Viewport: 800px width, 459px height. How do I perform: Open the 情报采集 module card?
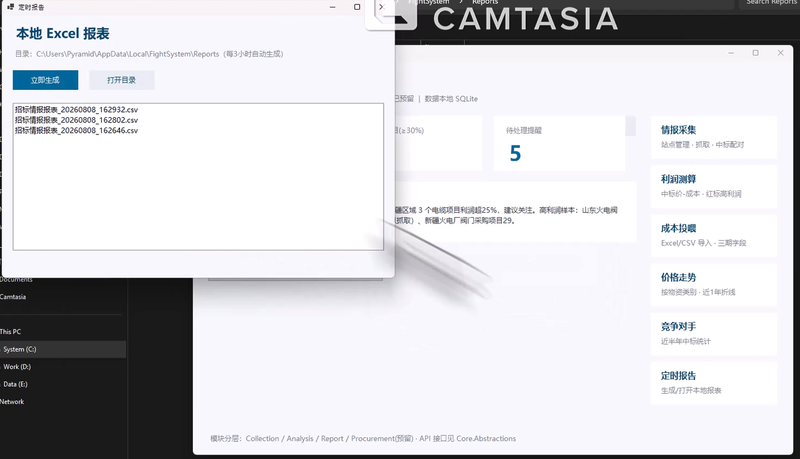[x=713, y=137]
